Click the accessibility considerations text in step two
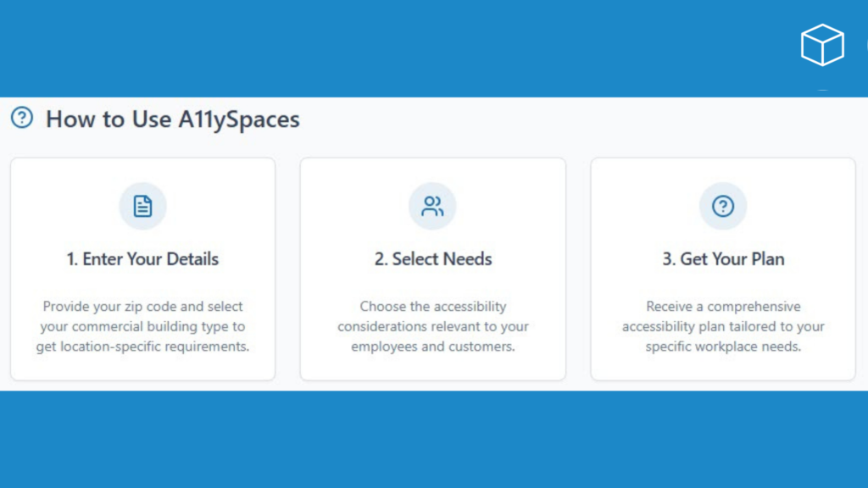 pos(432,326)
